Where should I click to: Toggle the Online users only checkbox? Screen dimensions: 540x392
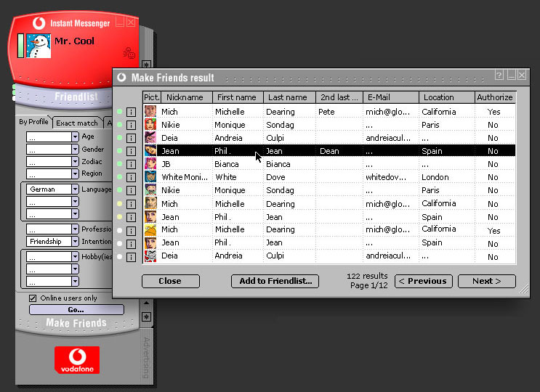(x=33, y=298)
